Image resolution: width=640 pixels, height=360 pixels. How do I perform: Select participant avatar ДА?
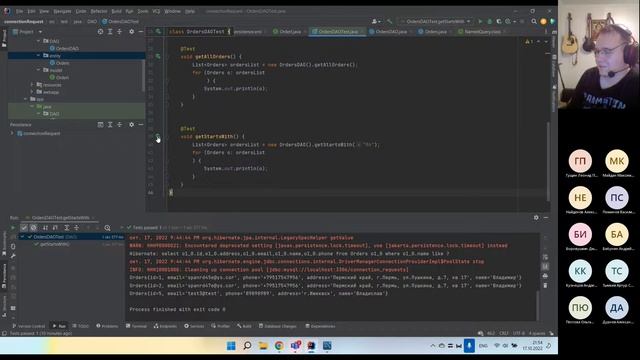(616, 308)
